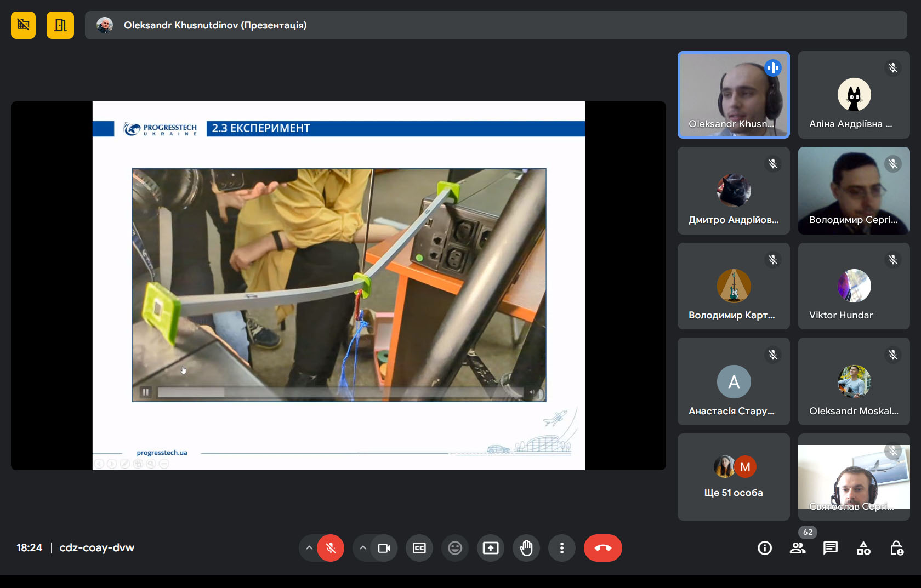Open the meeting details info icon
Viewport: 921px width, 588px height.
tap(764, 548)
